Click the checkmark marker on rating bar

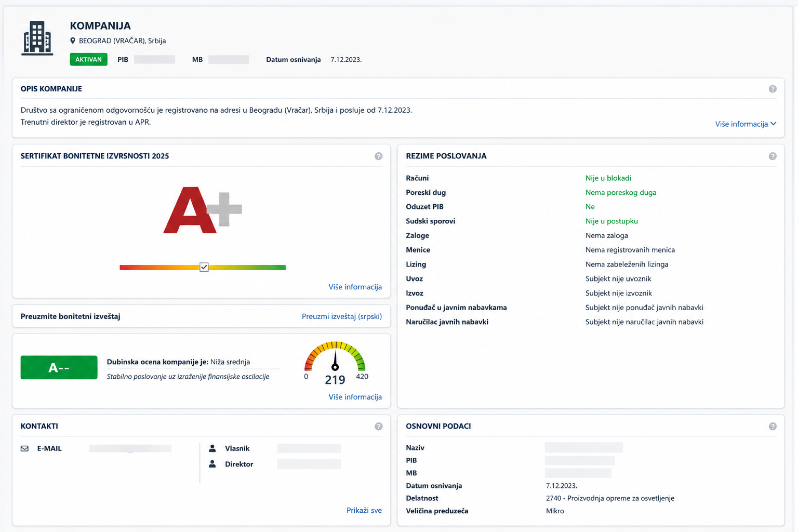[x=204, y=267]
